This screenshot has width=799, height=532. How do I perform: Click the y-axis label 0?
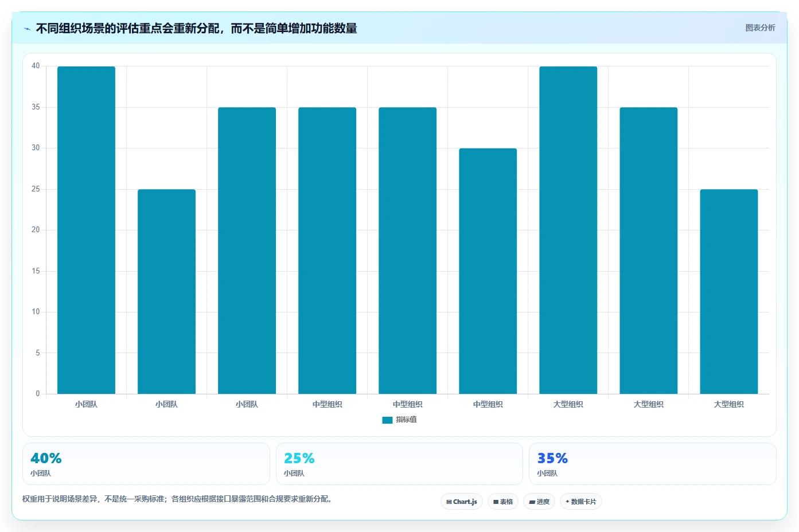[38, 394]
